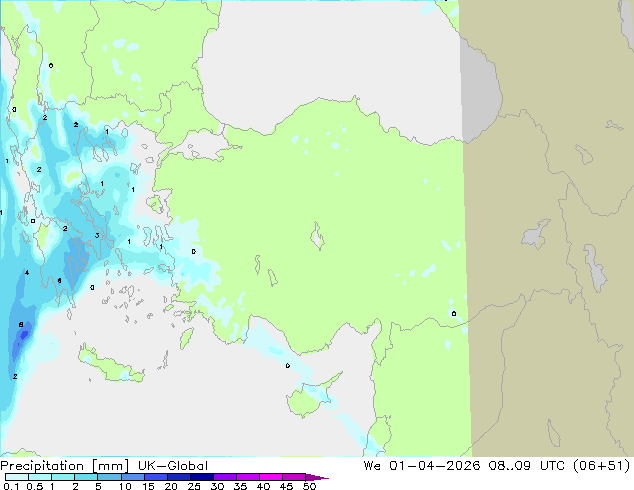Click the 'Precipitation [mm]' title text
The image size is (634, 490).
65,466
